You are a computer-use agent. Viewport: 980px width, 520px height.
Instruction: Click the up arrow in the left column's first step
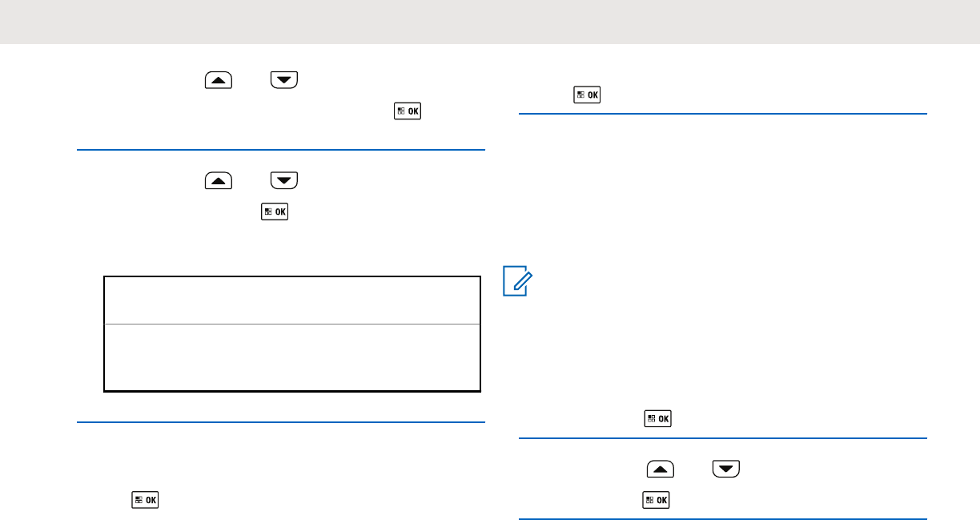point(219,79)
